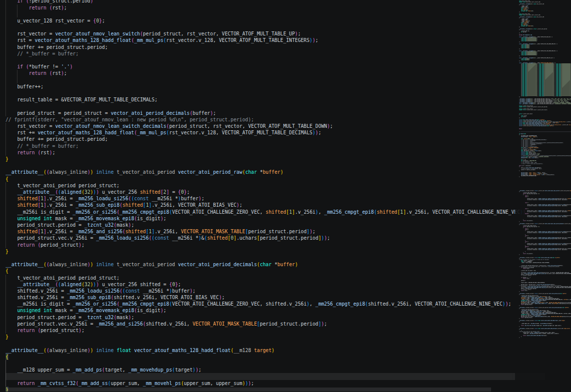Click the 'shifted[1].v_256i = _mm256_loadu_si256' line
The width and height of the screenshot is (571, 392).
click(x=111, y=198)
